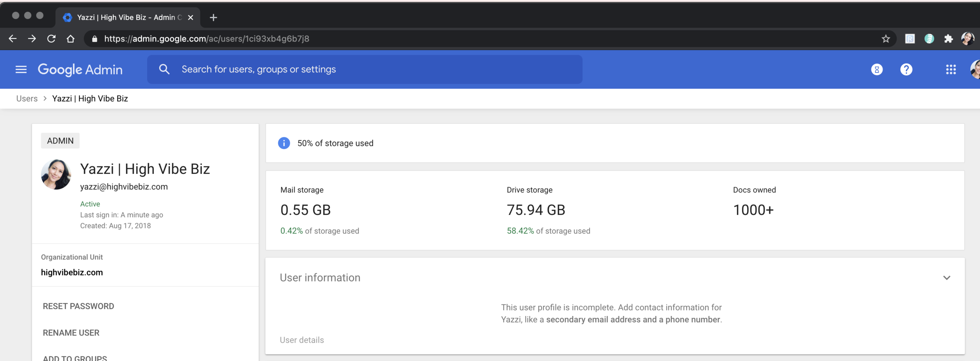Viewport: 980px width, 361px height.
Task: Click RESET PASSWORD
Action: pos(78,306)
